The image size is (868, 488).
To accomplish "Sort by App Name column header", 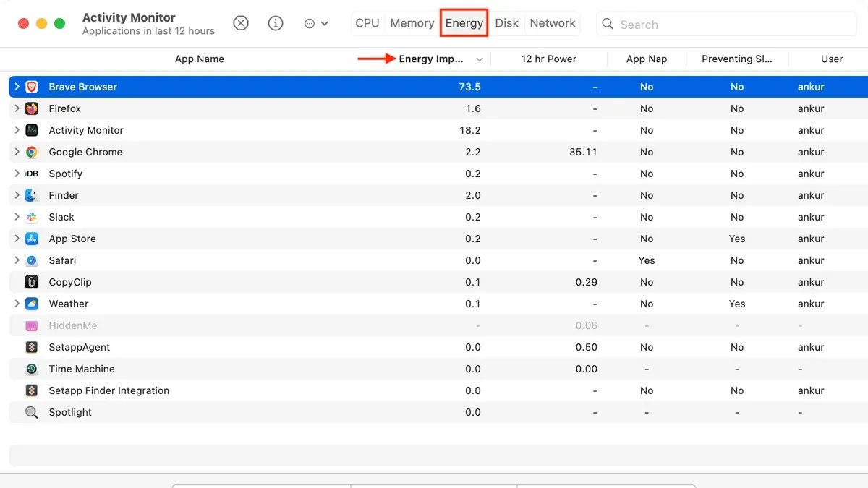I will (200, 59).
